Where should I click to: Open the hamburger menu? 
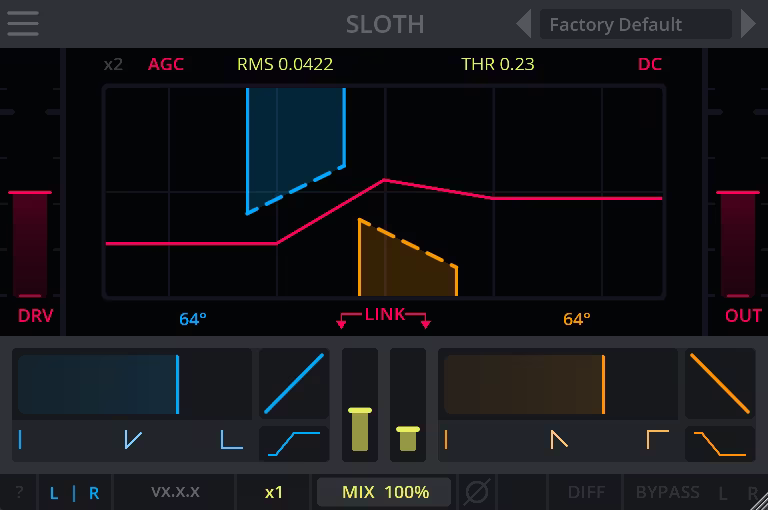(x=22, y=23)
